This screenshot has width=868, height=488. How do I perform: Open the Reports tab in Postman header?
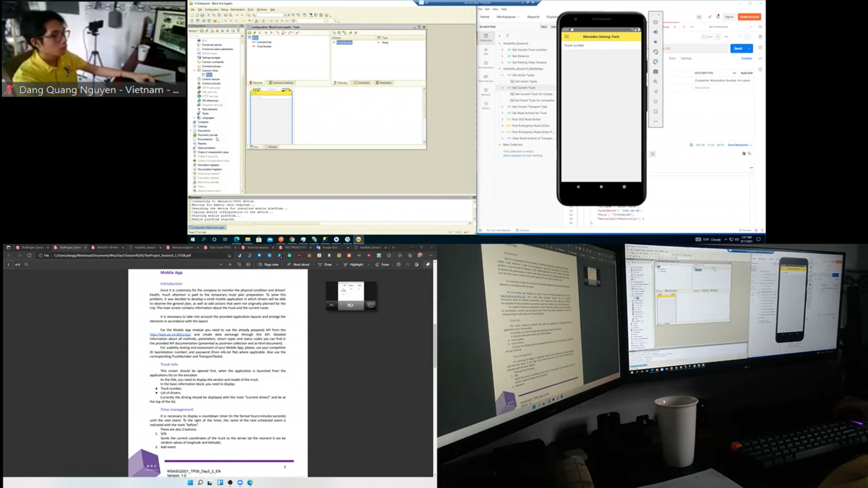click(x=533, y=17)
